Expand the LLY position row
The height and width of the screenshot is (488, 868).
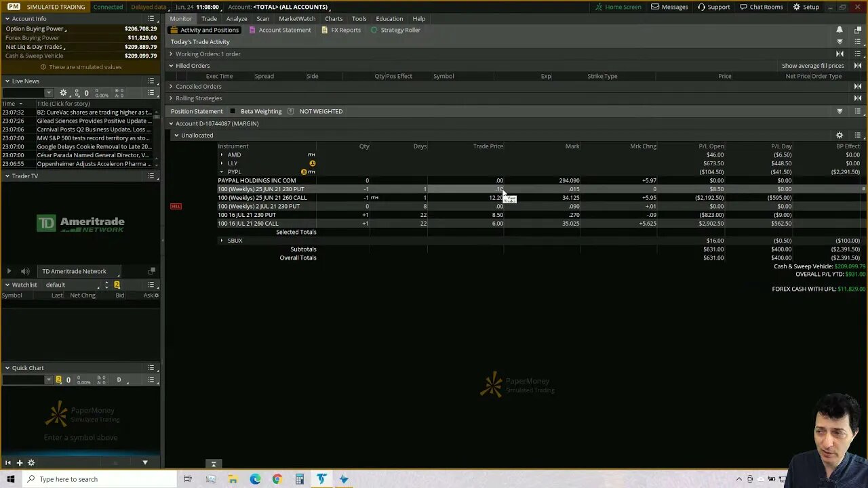221,163
